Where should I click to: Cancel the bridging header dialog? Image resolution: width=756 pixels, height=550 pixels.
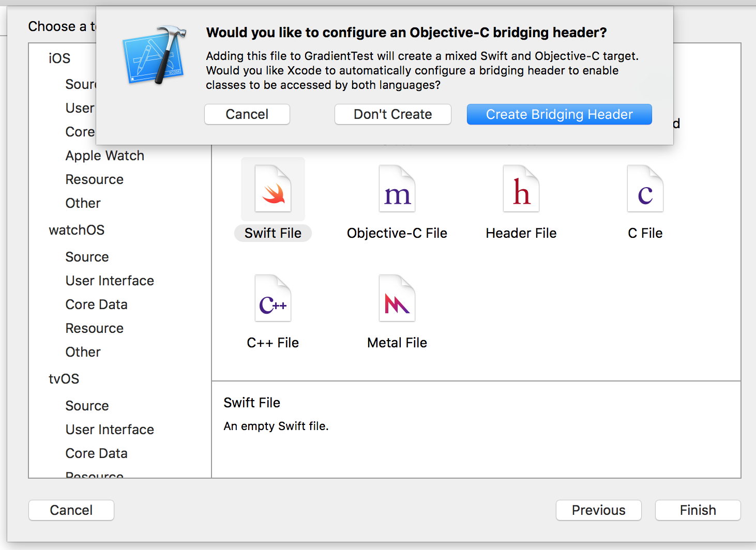click(247, 114)
